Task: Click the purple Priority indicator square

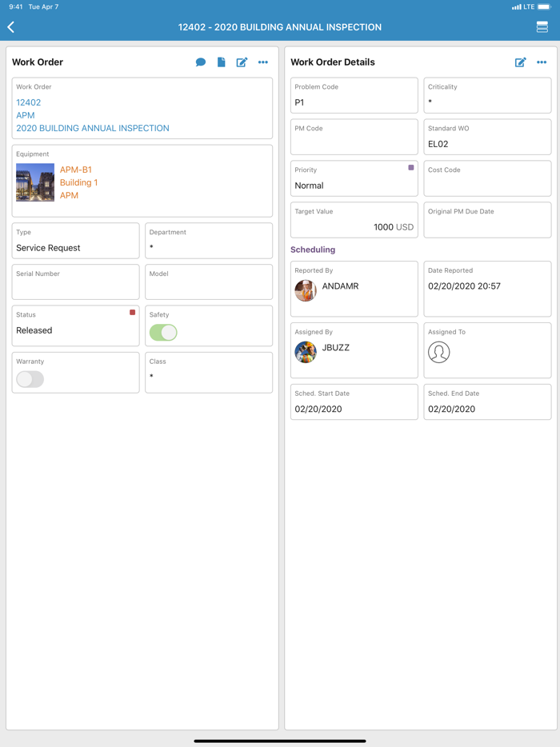Action: [x=411, y=168]
